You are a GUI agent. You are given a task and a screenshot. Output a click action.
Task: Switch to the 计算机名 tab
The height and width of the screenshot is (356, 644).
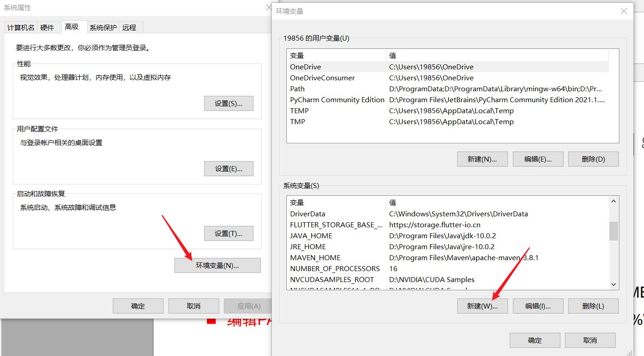(x=20, y=27)
